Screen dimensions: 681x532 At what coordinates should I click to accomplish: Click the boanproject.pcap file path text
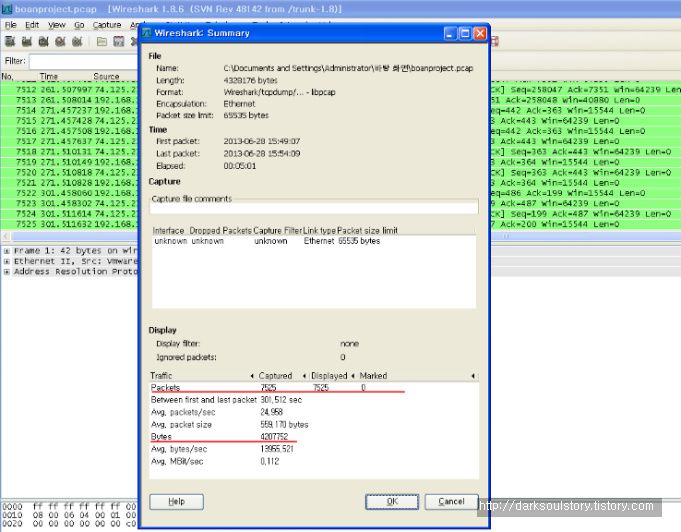click(x=348, y=68)
